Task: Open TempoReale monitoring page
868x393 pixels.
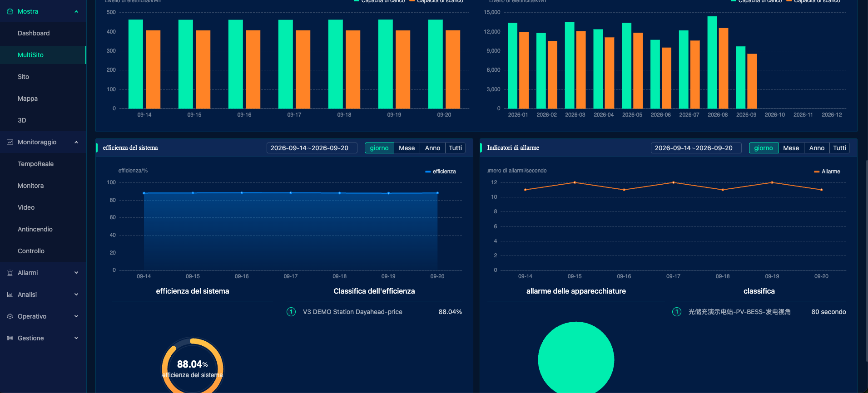Action: (x=43, y=164)
